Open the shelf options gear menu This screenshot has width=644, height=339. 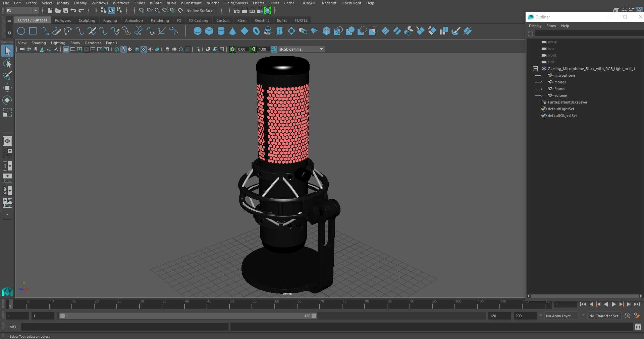pyautogui.click(x=9, y=32)
